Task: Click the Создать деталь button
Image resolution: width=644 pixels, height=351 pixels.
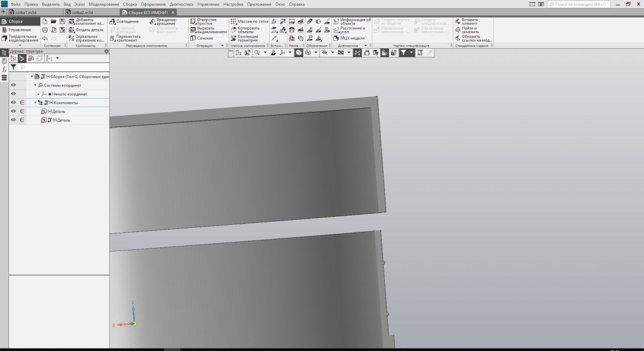Action: 86,30
